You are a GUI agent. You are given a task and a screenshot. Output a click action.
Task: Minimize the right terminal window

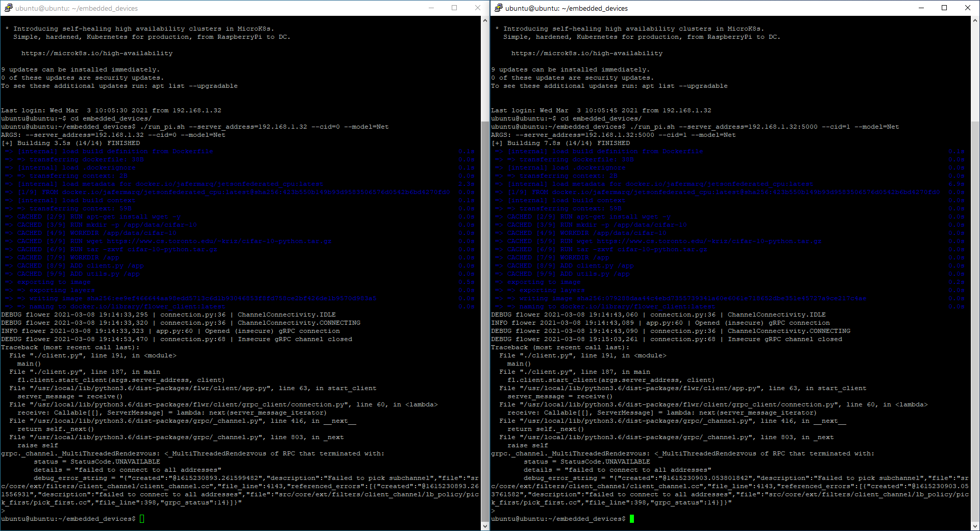tap(921, 8)
